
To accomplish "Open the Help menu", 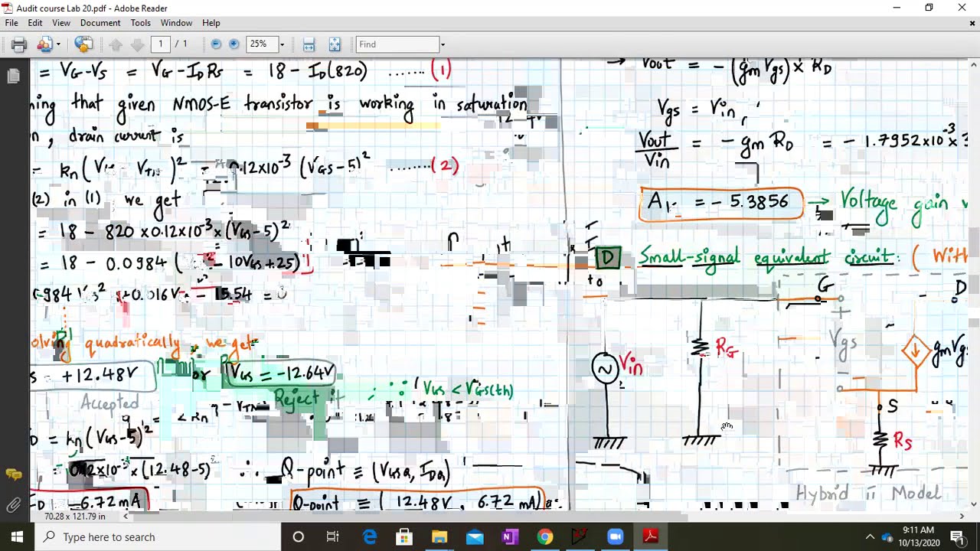I will click(x=211, y=23).
